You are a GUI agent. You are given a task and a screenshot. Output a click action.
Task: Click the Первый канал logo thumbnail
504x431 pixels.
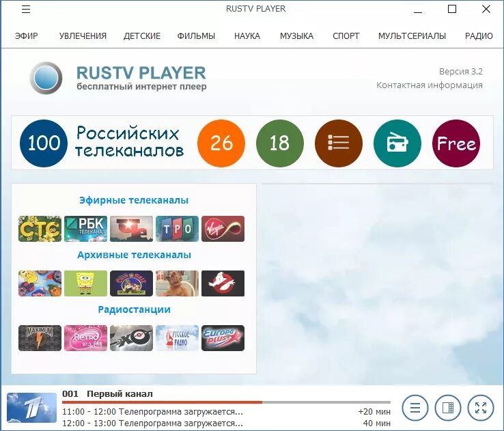click(31, 408)
